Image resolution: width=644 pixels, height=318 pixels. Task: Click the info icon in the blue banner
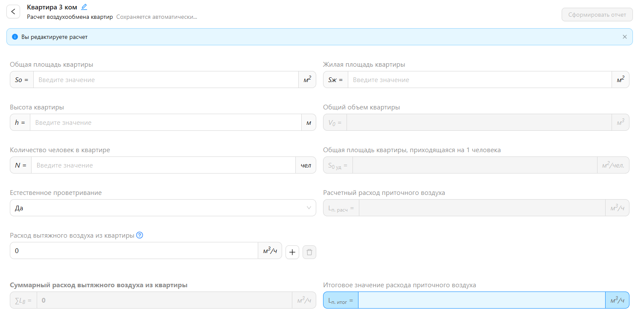15,37
